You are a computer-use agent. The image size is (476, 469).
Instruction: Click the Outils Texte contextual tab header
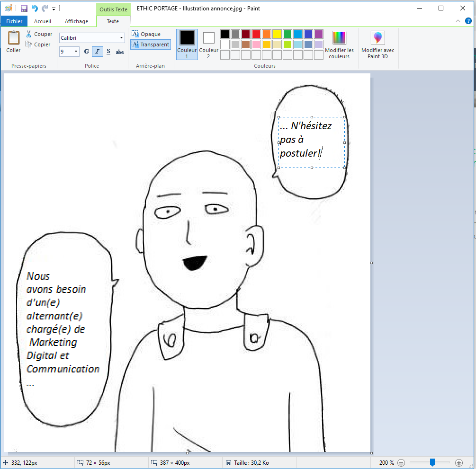point(113,9)
